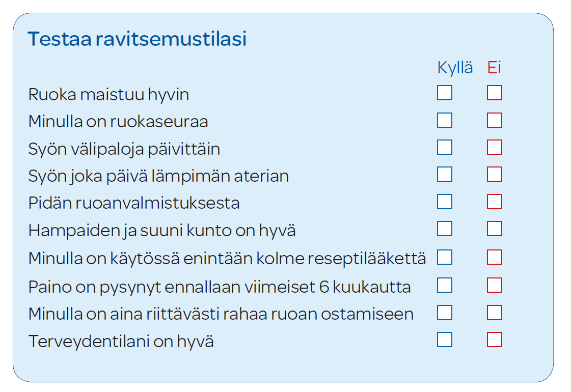
Task: Mark Kyllä for Syön joka päivä lämpimän aterian
Action: pyautogui.click(x=445, y=174)
